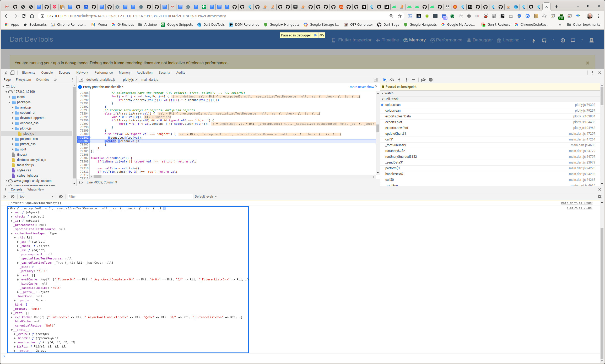Toggle Pause on exceptions icon

coord(430,80)
